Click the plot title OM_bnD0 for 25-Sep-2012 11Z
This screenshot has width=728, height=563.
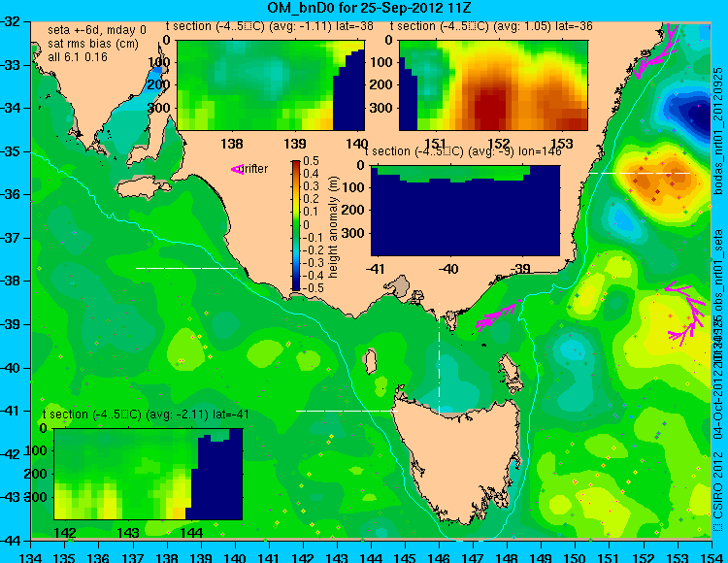(370, 8)
